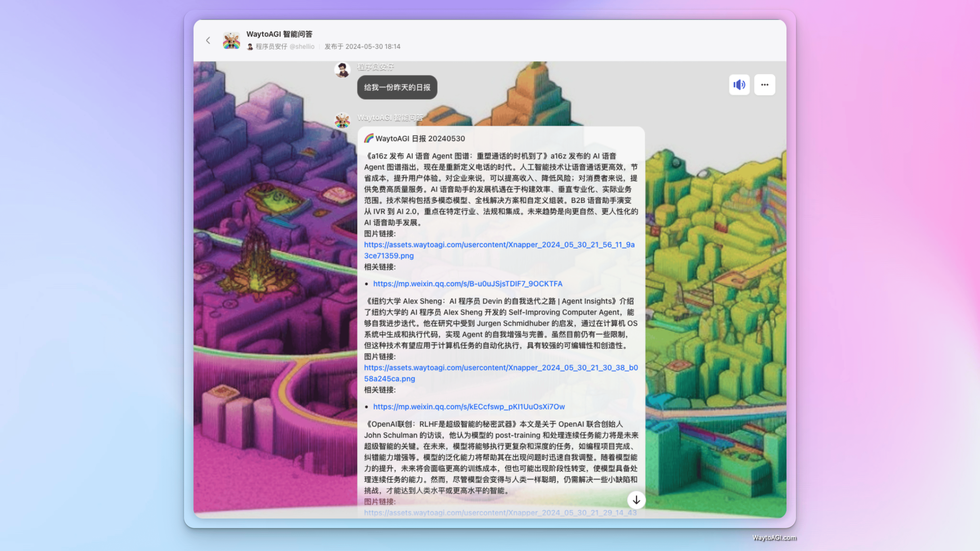
Task: Open the Xnapper image link ending b058a245ca.png
Action: 501,373
